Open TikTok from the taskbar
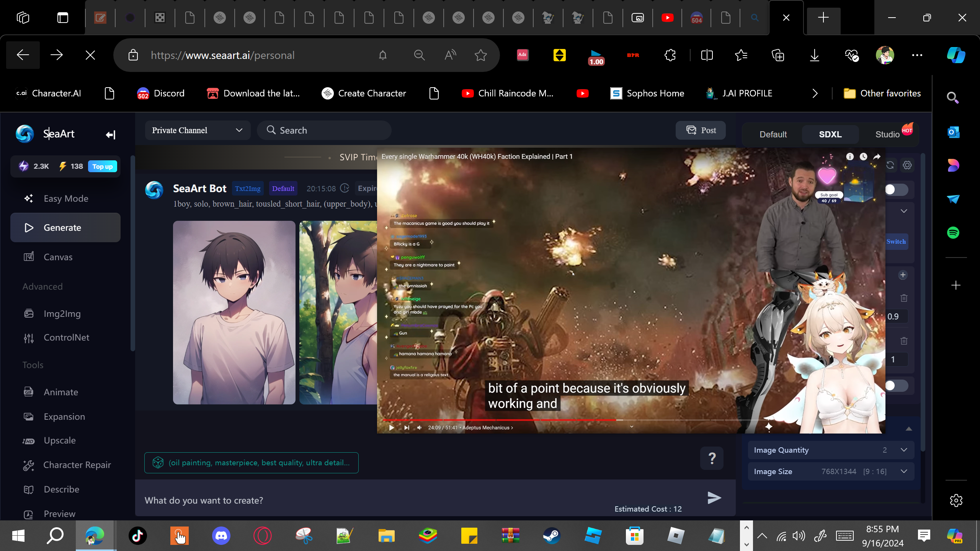Image resolution: width=980 pixels, height=551 pixels. coord(138,536)
